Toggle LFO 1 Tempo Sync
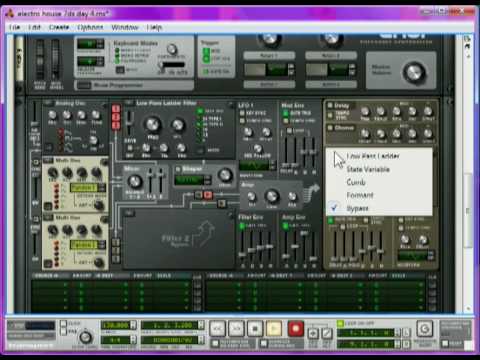The height and width of the screenshot is (360, 480). click(242, 120)
